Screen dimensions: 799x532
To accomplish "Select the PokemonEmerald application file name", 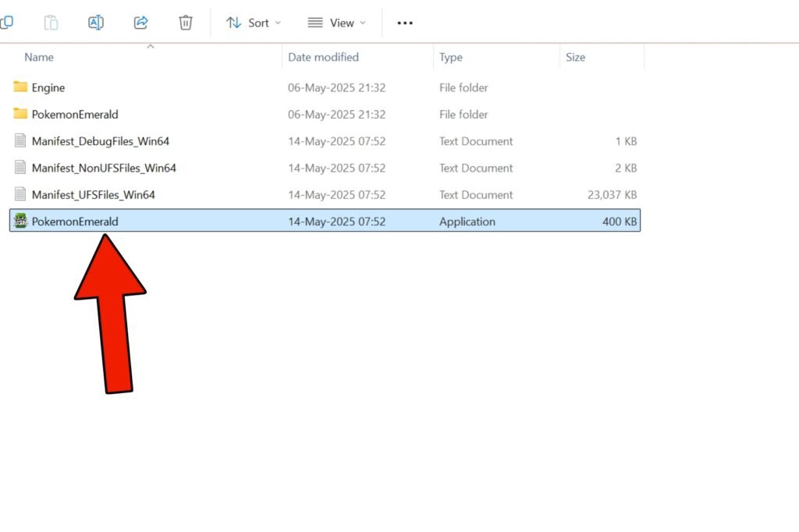I will [75, 222].
